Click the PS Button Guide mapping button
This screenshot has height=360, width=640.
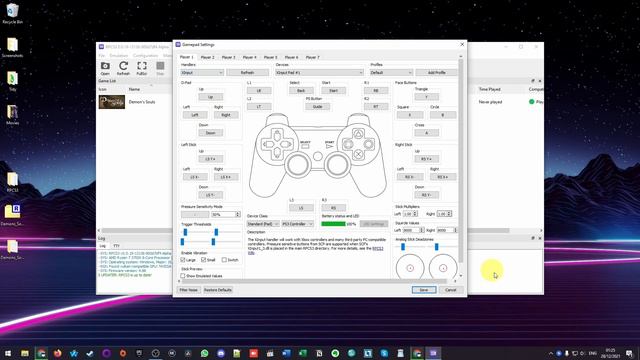[317, 107]
